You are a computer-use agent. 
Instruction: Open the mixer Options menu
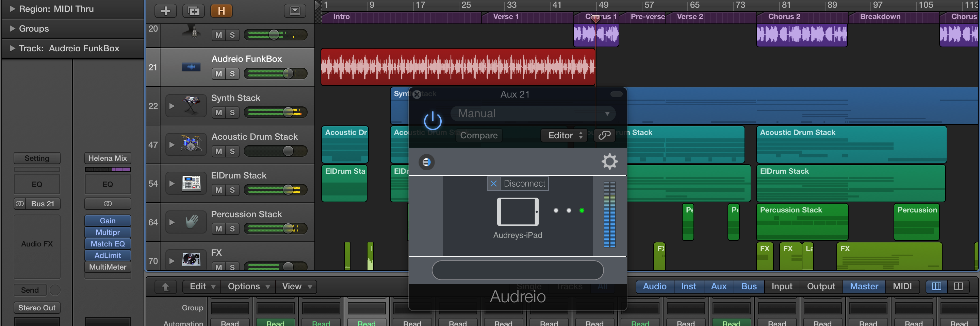point(248,287)
